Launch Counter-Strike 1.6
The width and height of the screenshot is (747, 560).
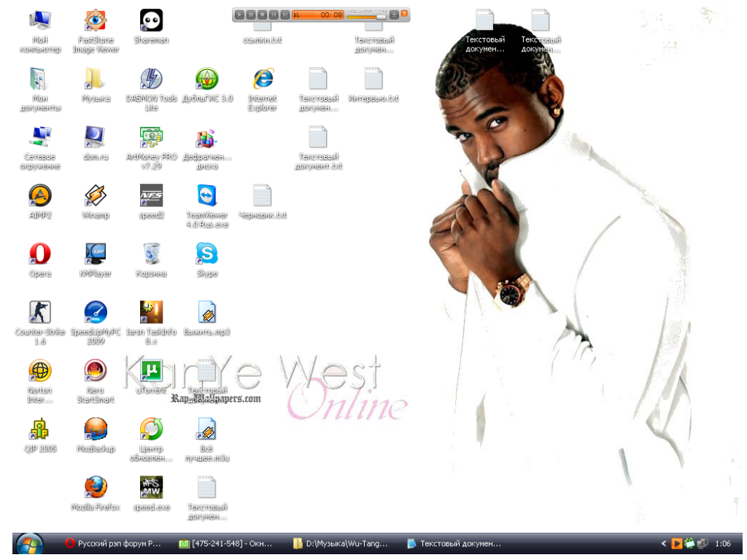(40, 323)
